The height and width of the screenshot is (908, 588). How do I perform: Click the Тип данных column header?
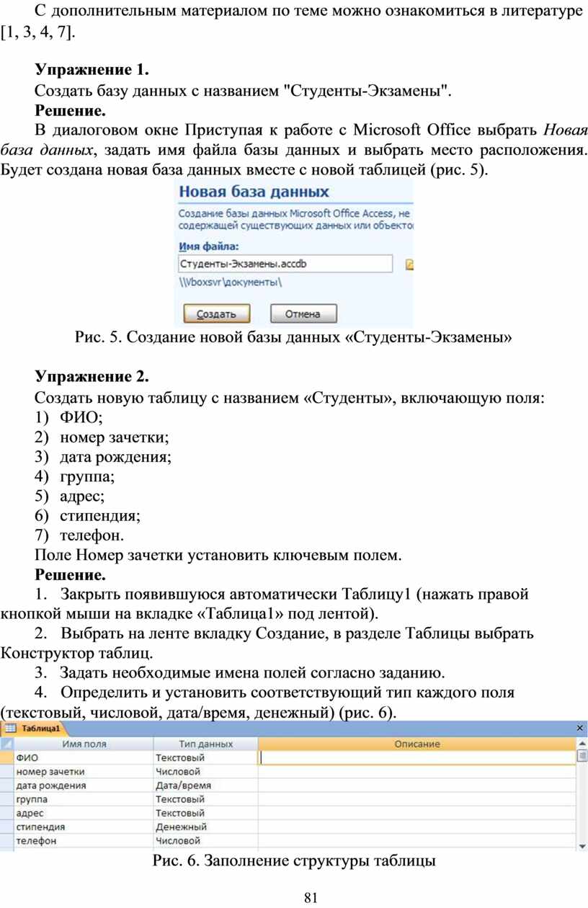(205, 744)
